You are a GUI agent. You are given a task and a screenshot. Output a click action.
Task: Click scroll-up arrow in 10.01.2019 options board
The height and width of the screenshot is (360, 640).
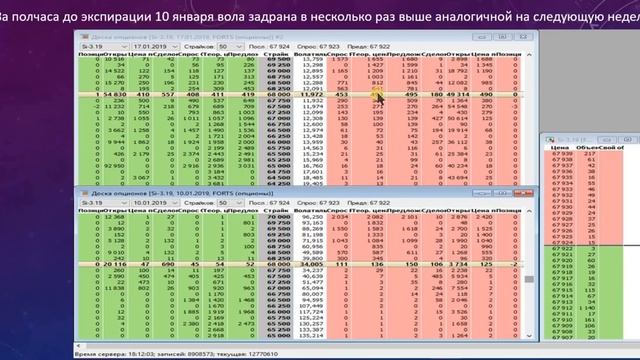[x=529, y=211]
